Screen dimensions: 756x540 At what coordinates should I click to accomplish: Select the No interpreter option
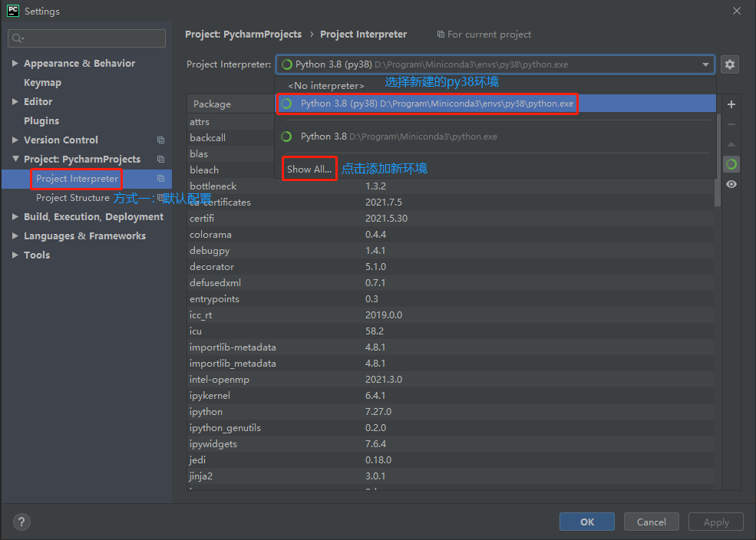pyautogui.click(x=326, y=86)
